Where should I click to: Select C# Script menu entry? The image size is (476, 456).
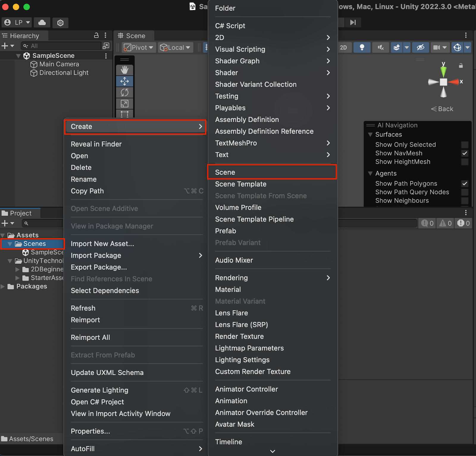click(x=230, y=26)
